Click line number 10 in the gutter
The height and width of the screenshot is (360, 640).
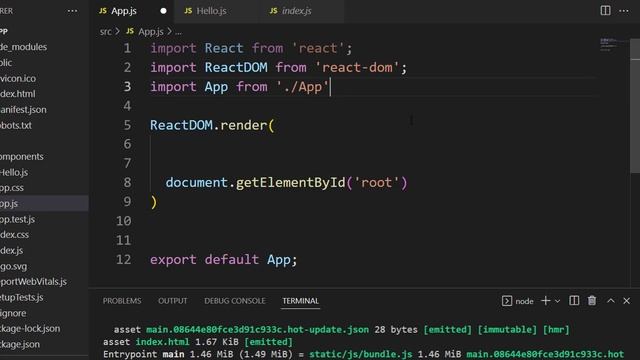(124, 221)
